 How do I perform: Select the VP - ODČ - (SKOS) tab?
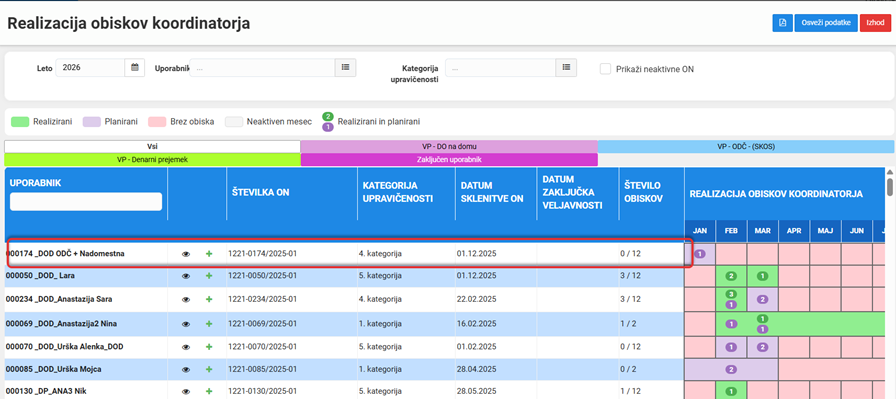point(746,146)
